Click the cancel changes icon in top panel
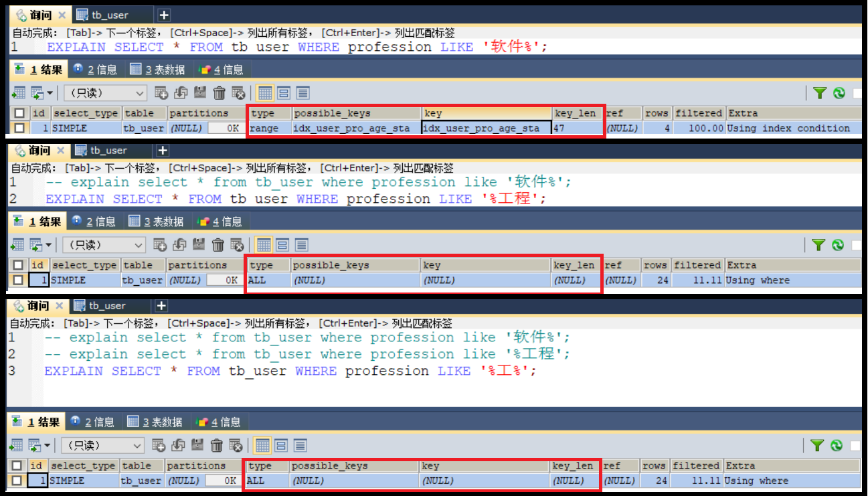 click(x=238, y=93)
